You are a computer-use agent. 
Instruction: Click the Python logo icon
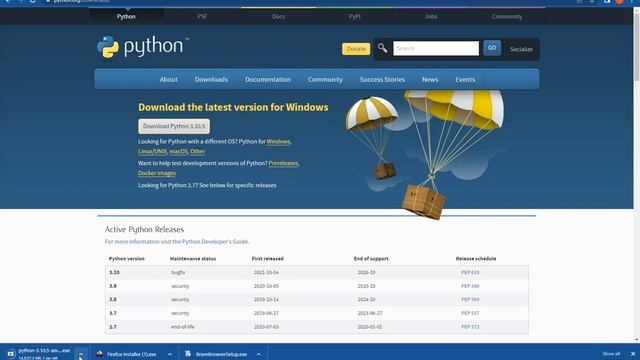pos(108,47)
